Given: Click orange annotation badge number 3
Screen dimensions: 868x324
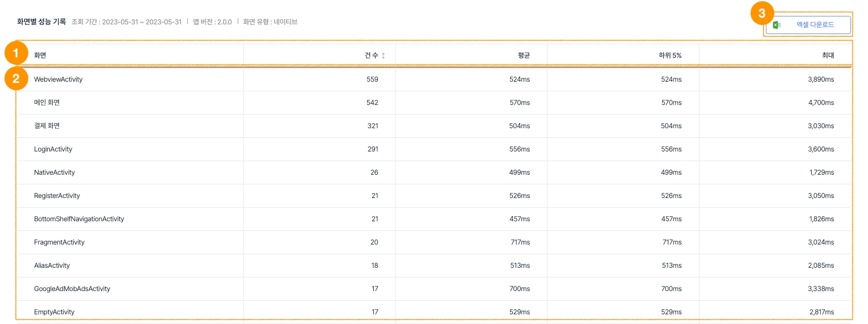Looking at the screenshot, I should coord(762,13).
